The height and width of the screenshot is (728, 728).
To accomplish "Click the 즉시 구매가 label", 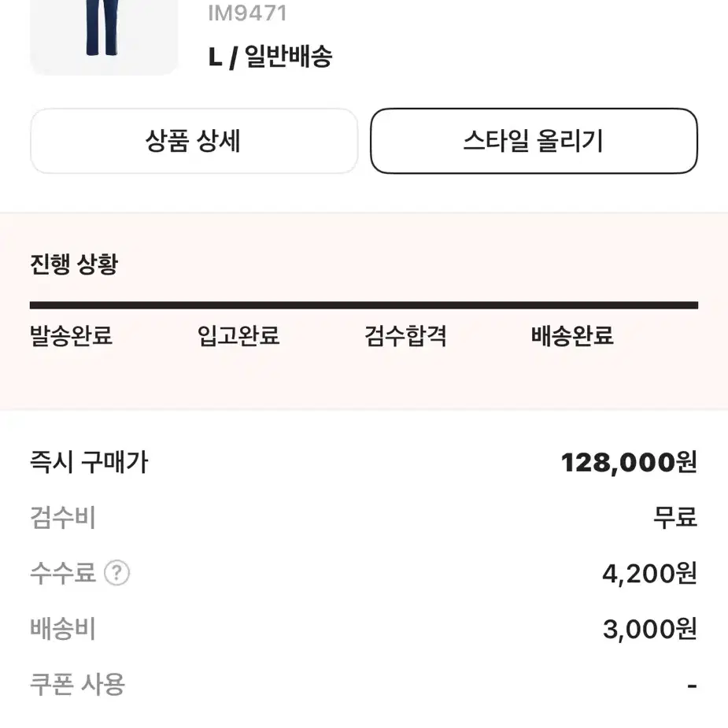I will pyautogui.click(x=89, y=463).
